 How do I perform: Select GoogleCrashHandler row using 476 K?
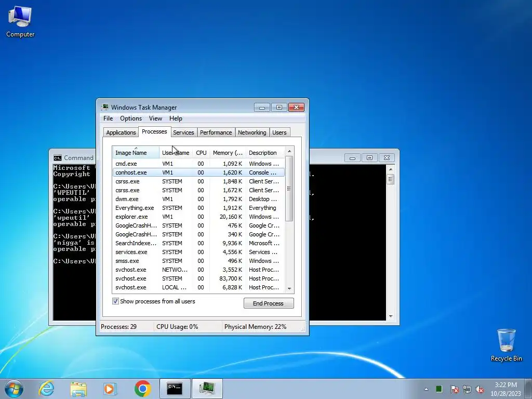pos(198,225)
